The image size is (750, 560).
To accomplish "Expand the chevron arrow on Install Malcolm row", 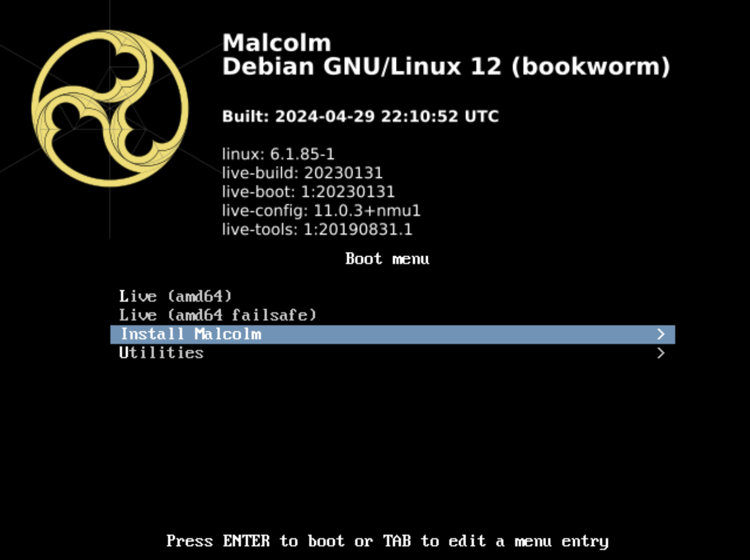I will 661,334.
